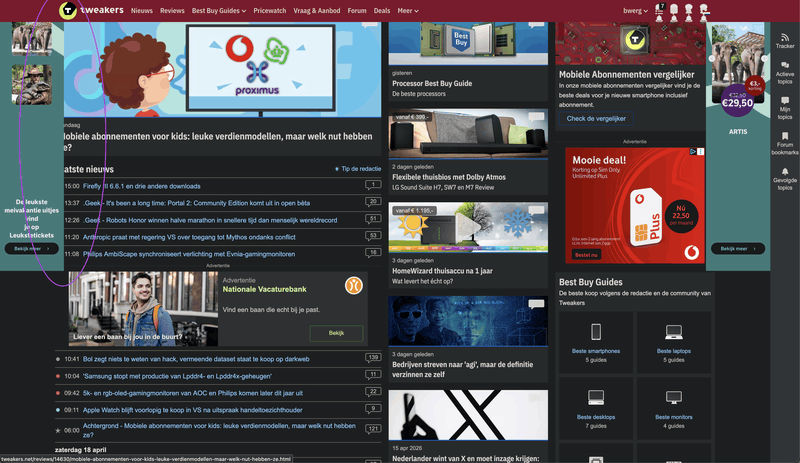Click AdChoices icon on Vodafone ad
The width and height of the screenshot is (800, 463).
(693, 152)
